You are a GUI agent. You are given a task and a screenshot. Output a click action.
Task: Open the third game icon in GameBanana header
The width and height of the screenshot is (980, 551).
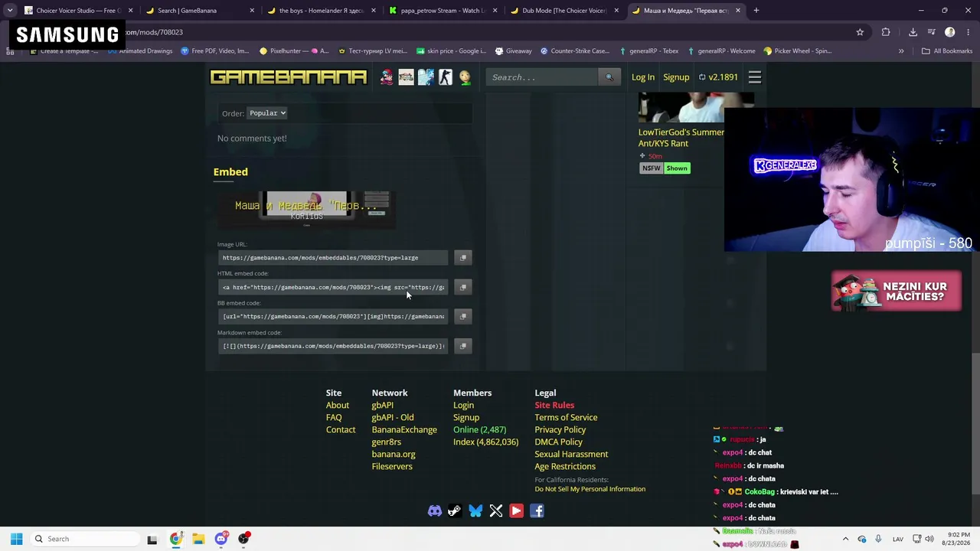tap(426, 77)
